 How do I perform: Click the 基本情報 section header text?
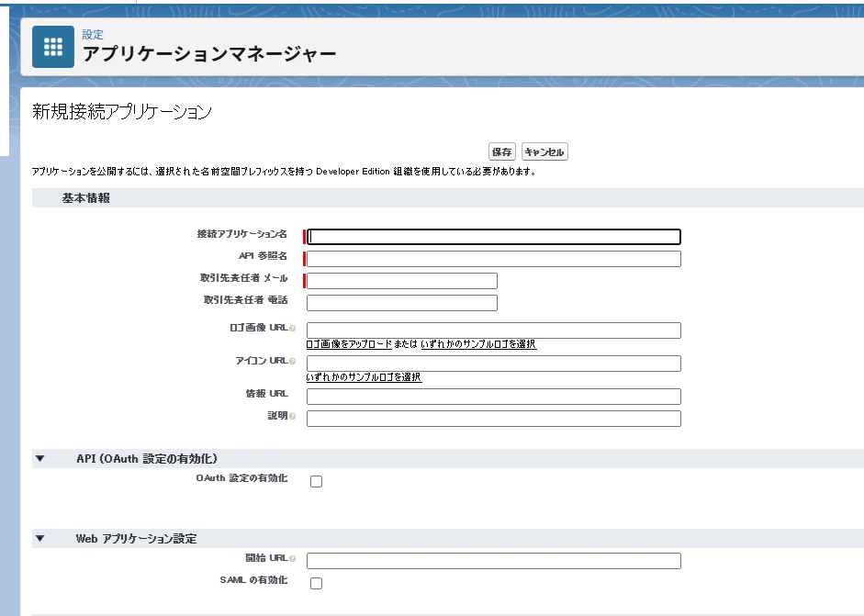(85, 198)
